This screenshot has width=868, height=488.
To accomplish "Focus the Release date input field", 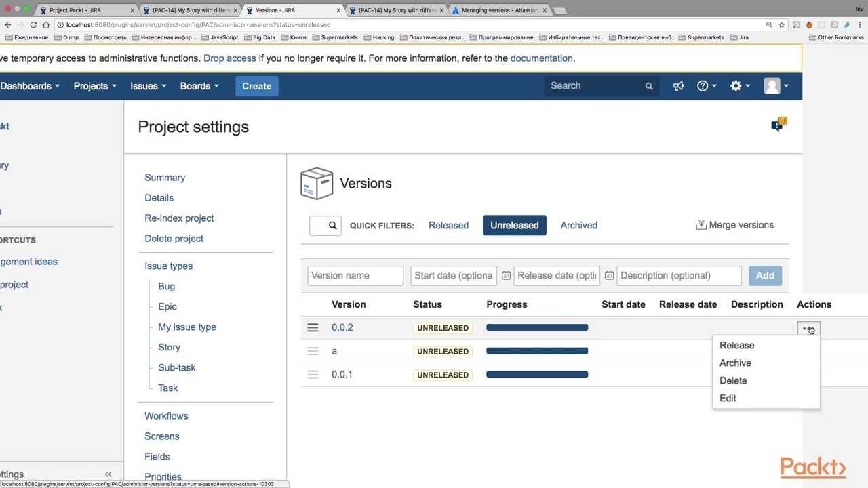I will point(557,275).
